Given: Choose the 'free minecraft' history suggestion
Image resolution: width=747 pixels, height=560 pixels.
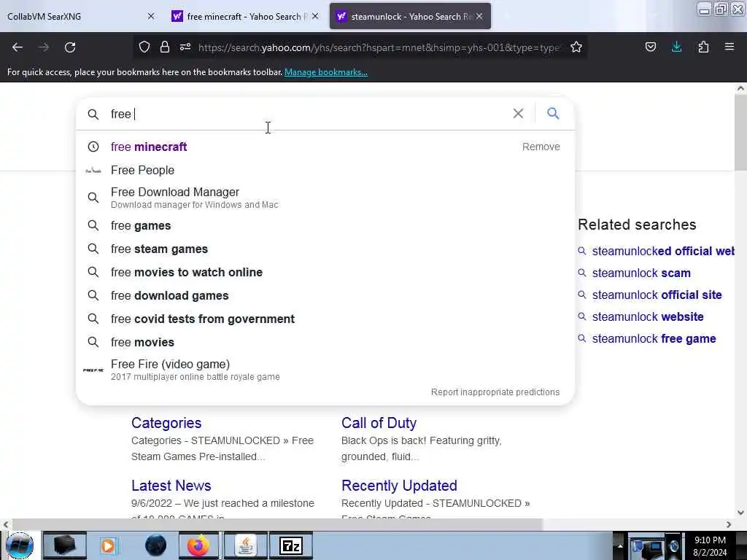Looking at the screenshot, I should coord(149,147).
